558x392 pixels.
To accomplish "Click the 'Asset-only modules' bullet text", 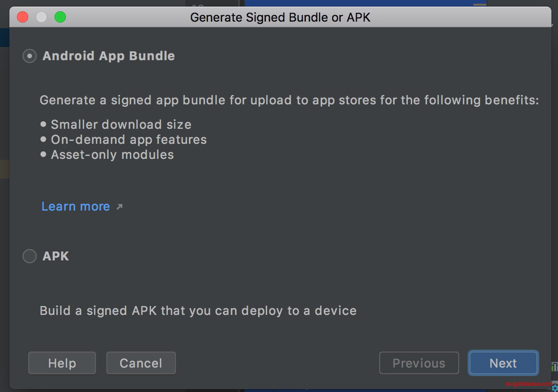I will tap(112, 155).
